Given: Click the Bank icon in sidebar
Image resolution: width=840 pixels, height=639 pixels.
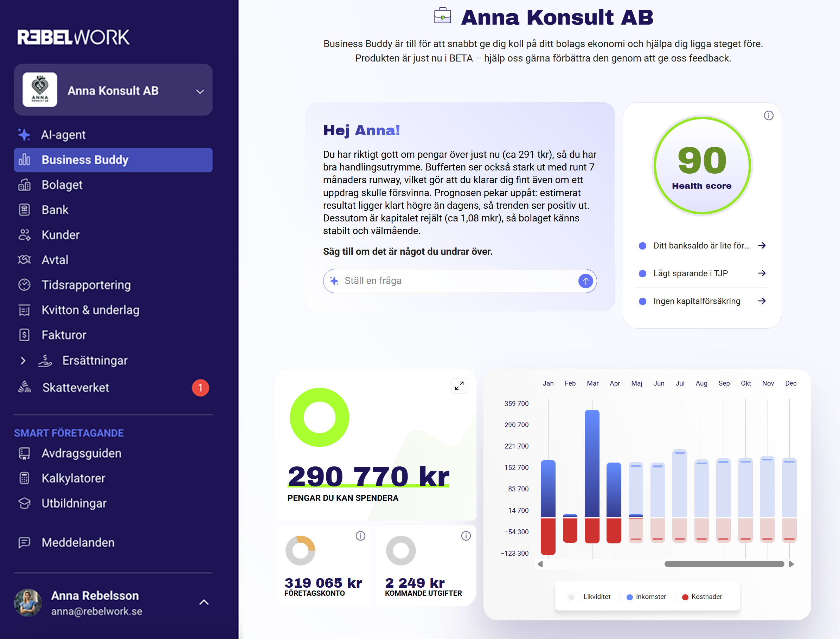Looking at the screenshot, I should [24, 210].
